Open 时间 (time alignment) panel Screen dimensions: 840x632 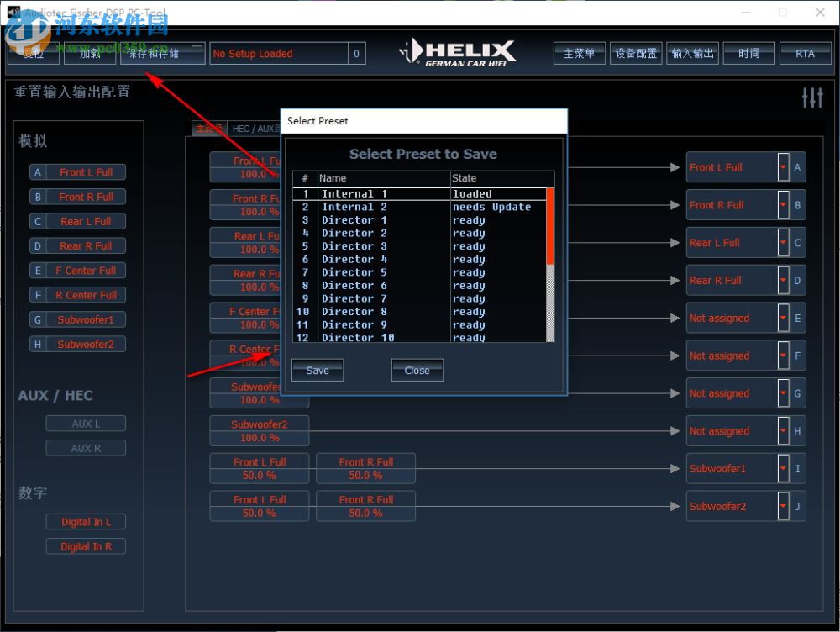748,52
